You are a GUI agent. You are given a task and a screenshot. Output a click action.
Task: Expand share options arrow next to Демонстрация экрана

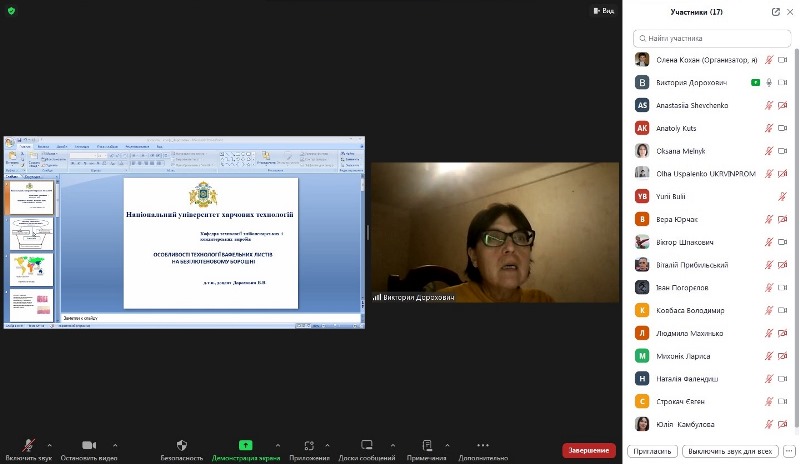(278, 445)
